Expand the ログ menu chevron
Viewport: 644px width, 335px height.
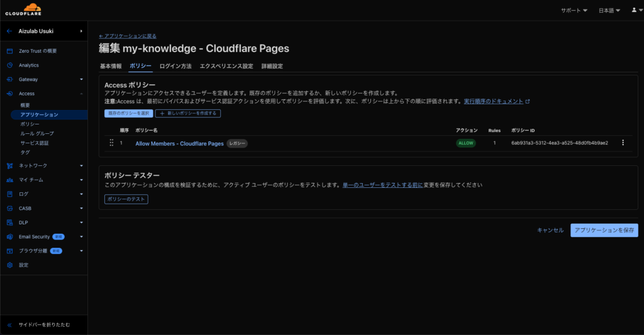81,194
